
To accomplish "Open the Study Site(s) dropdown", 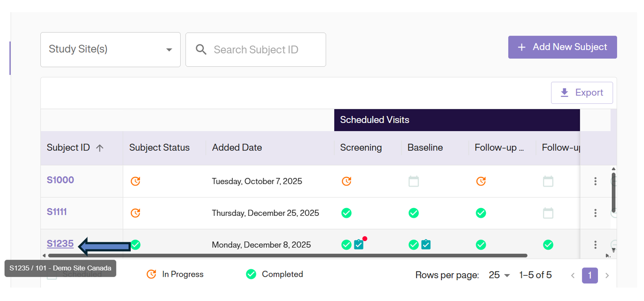I will (x=110, y=50).
